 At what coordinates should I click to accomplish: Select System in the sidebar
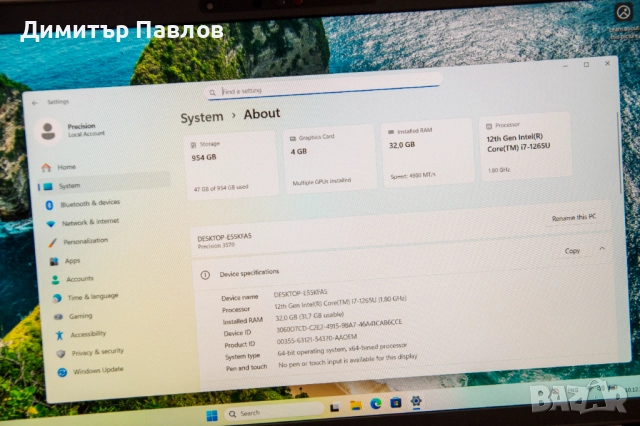[104, 183]
